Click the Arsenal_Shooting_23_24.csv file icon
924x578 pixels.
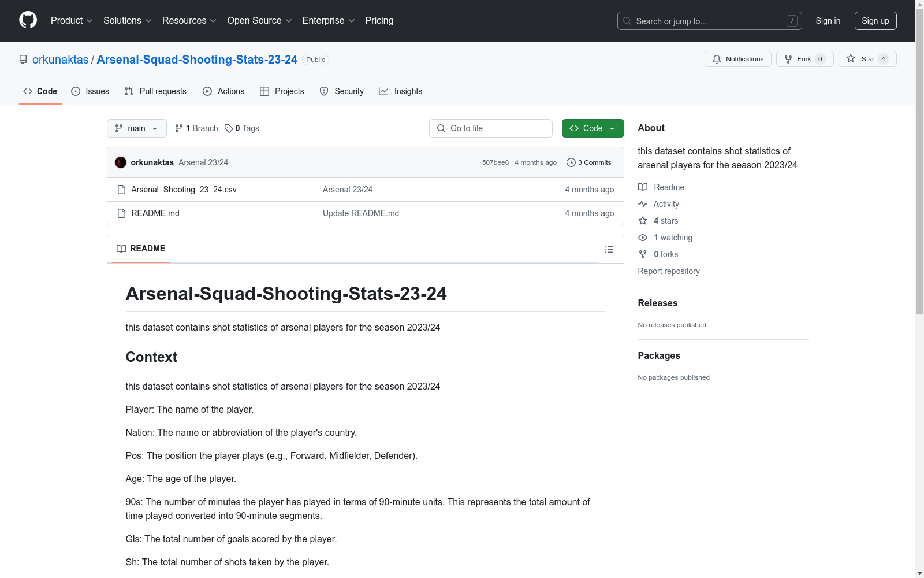(x=121, y=190)
